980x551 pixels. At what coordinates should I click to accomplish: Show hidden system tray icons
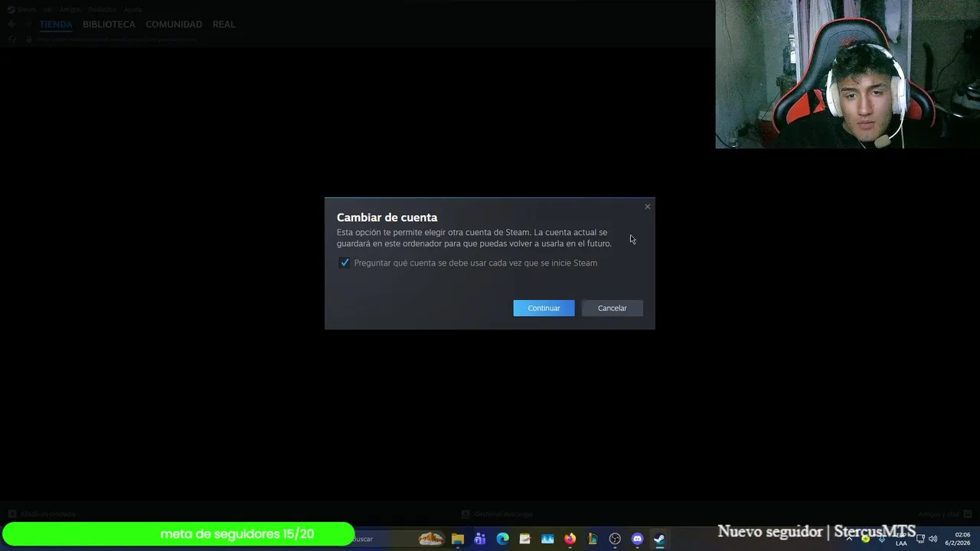848,539
